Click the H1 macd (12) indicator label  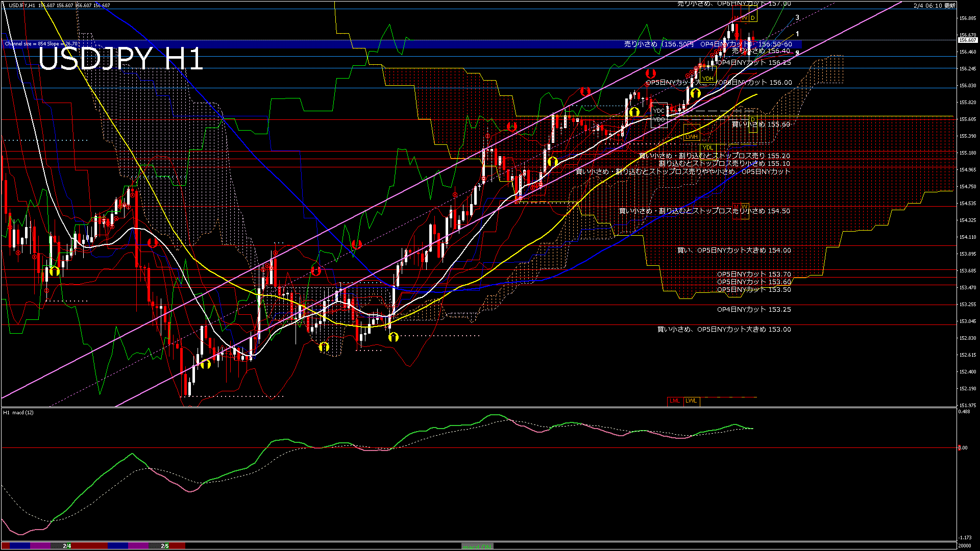point(18,412)
